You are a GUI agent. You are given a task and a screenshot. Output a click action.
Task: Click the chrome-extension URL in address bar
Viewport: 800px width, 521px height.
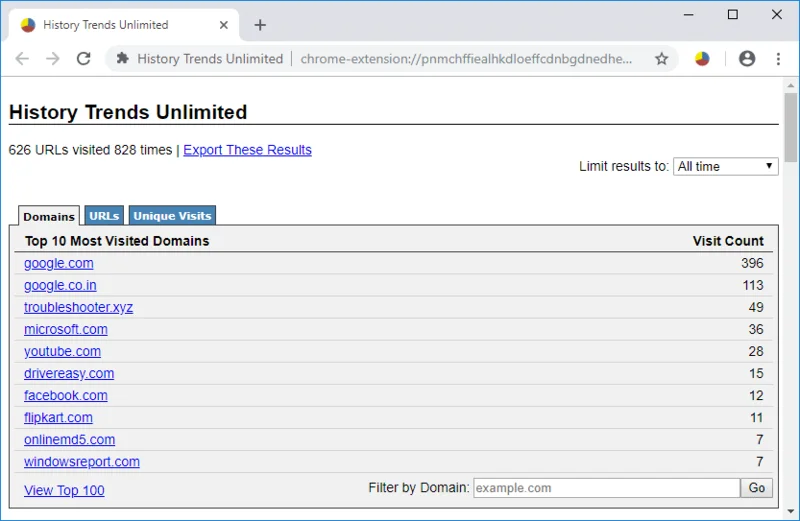(x=466, y=59)
